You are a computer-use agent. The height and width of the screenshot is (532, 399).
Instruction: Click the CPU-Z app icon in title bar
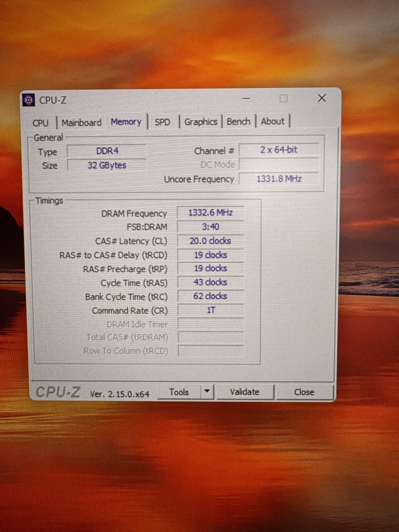pos(28,100)
